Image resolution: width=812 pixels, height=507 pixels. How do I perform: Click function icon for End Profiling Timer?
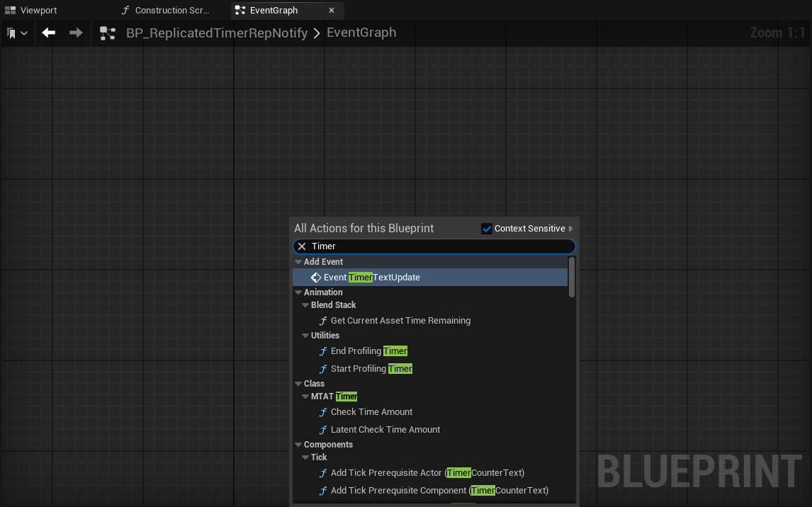[323, 351]
